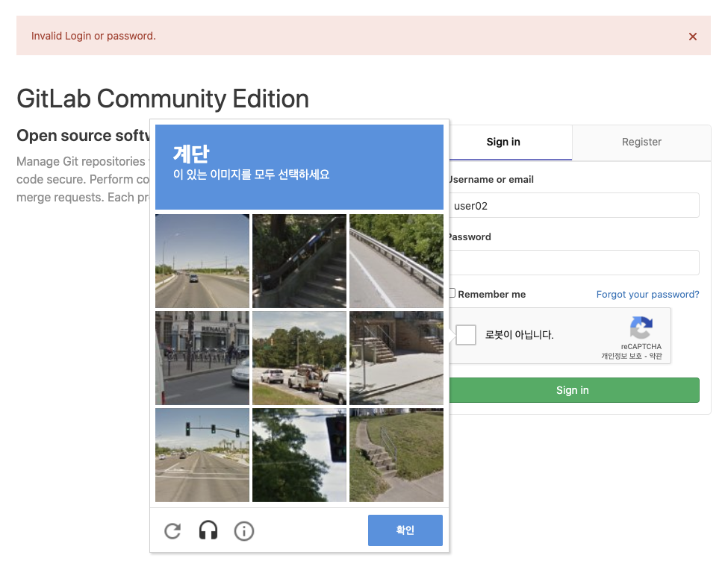Open captcha help info icon
The height and width of the screenshot is (564, 728).
pos(243,531)
